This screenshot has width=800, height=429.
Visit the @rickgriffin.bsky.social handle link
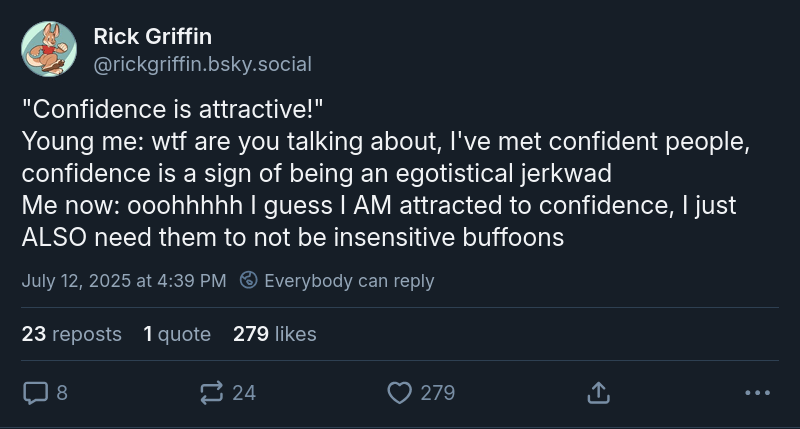[202, 64]
